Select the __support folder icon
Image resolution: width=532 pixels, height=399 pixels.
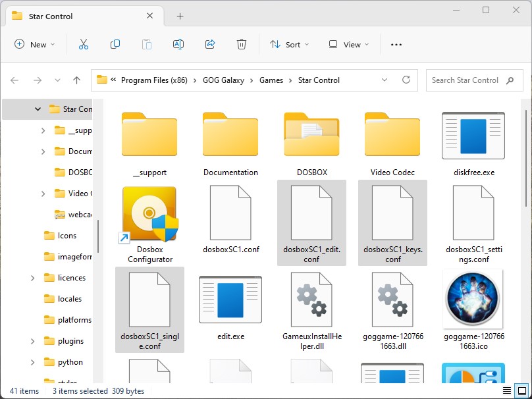(149, 134)
